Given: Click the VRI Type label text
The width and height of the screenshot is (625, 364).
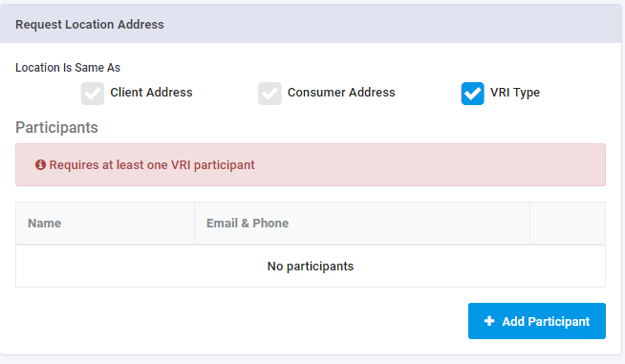Looking at the screenshot, I should [515, 93].
